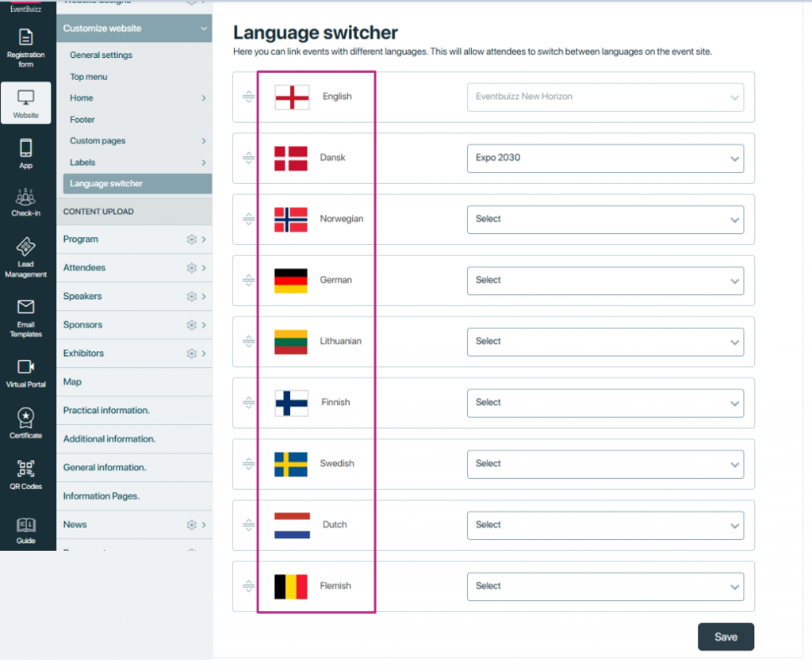This screenshot has width=812, height=666.
Task: Open the Registration form icon
Action: point(26,38)
